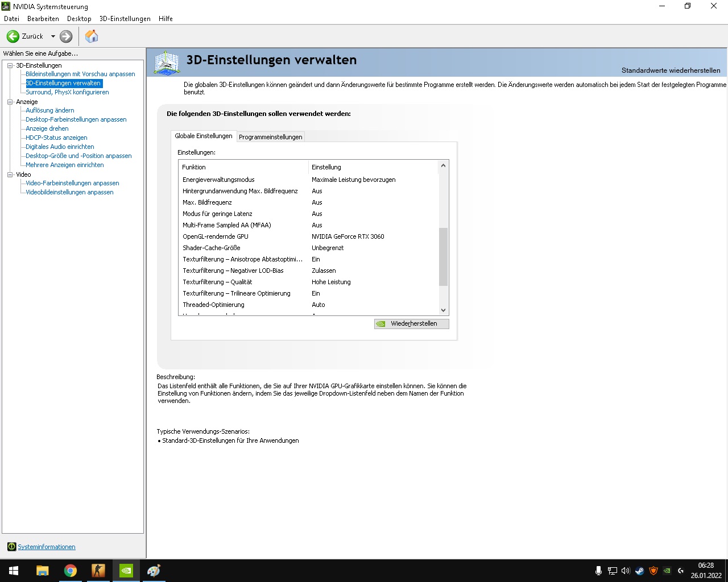
Task: Click the orange shield tray icon
Action: pyautogui.click(x=653, y=571)
